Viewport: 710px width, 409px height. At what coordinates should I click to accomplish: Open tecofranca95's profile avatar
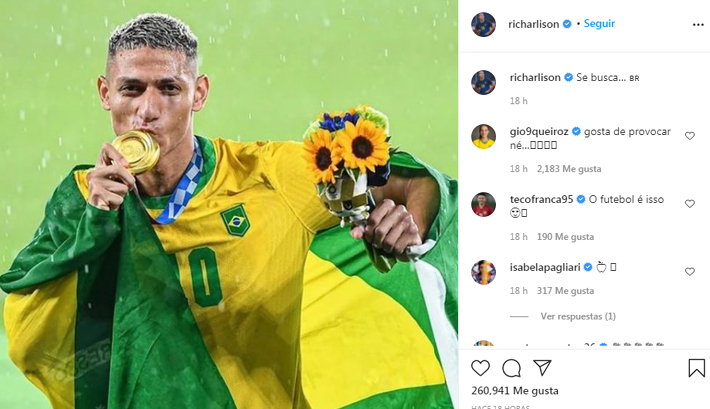point(484,204)
